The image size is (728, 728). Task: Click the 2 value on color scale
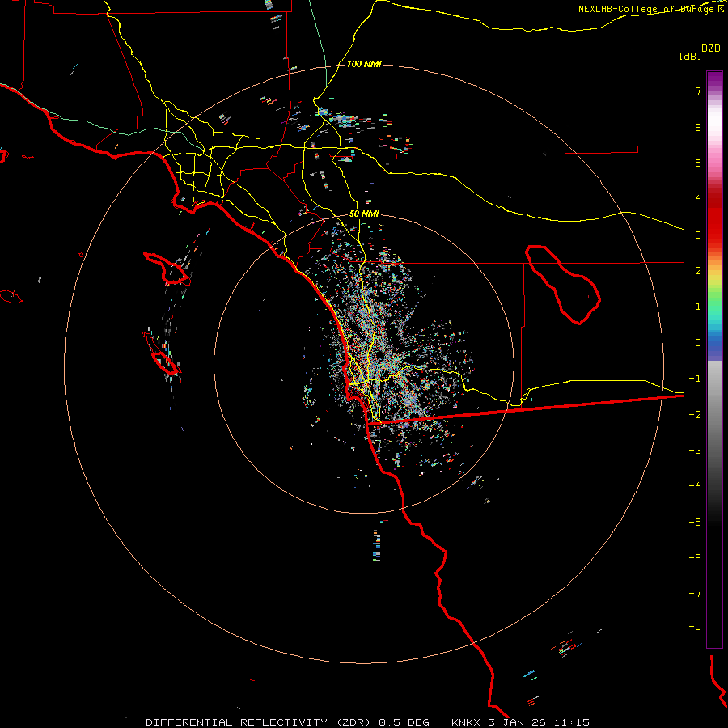(x=698, y=271)
